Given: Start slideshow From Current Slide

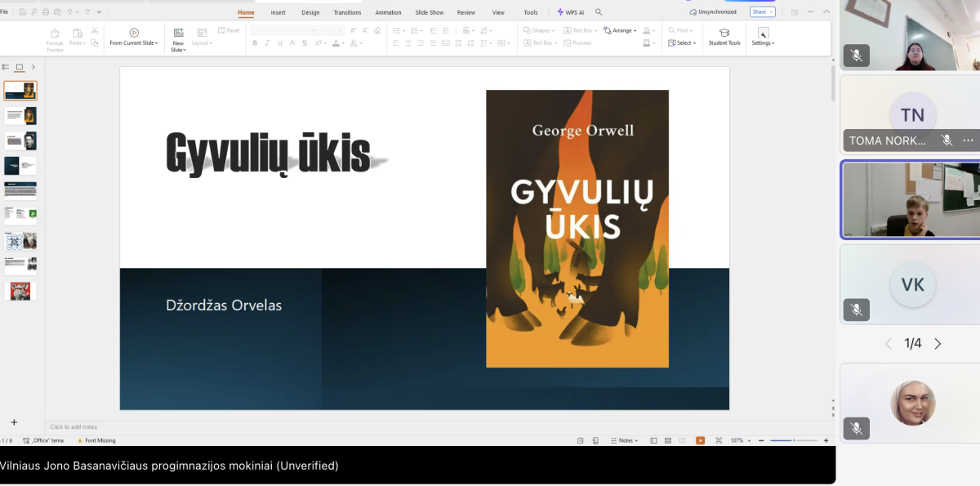Looking at the screenshot, I should [x=134, y=33].
